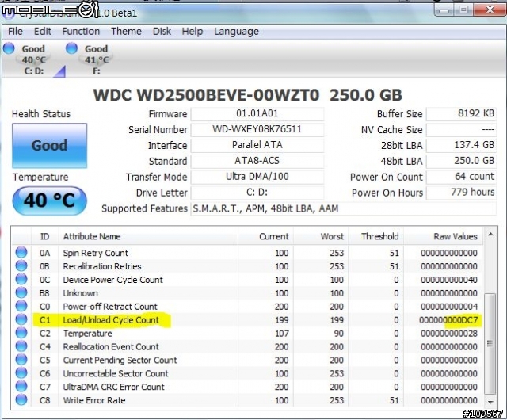Click status orb for C2 Temperature row
Viewport: 507px width, 420px height.
click(21, 333)
